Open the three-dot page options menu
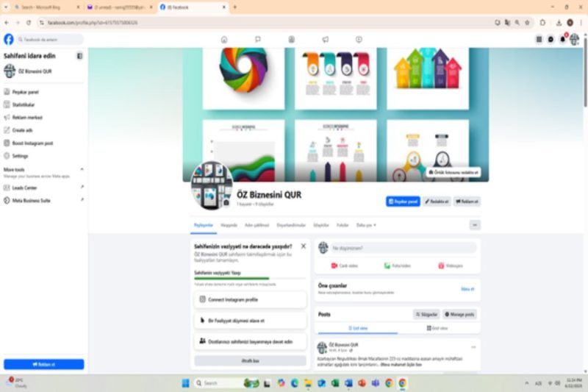 [x=475, y=225]
